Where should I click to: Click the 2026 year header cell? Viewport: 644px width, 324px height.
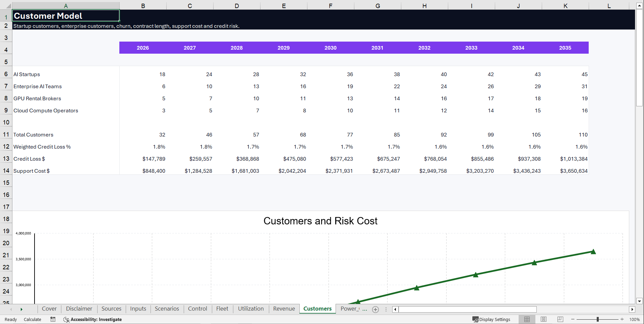point(143,48)
